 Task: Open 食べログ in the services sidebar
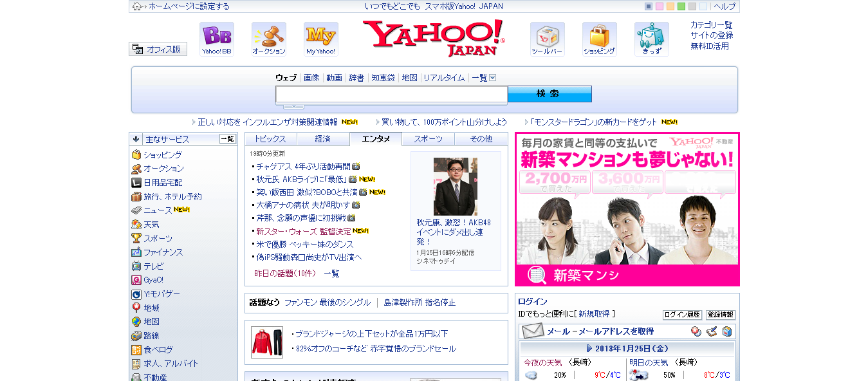point(158,350)
